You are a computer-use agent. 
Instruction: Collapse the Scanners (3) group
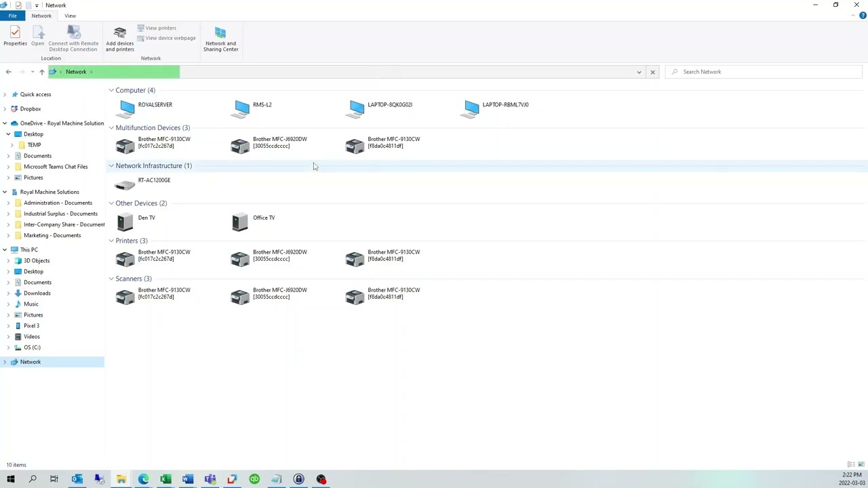(x=111, y=279)
